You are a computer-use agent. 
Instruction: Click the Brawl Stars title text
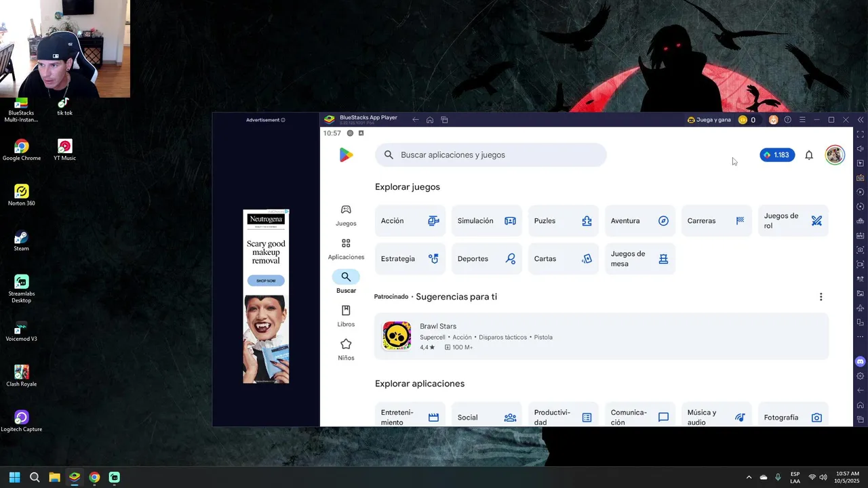pos(438,326)
